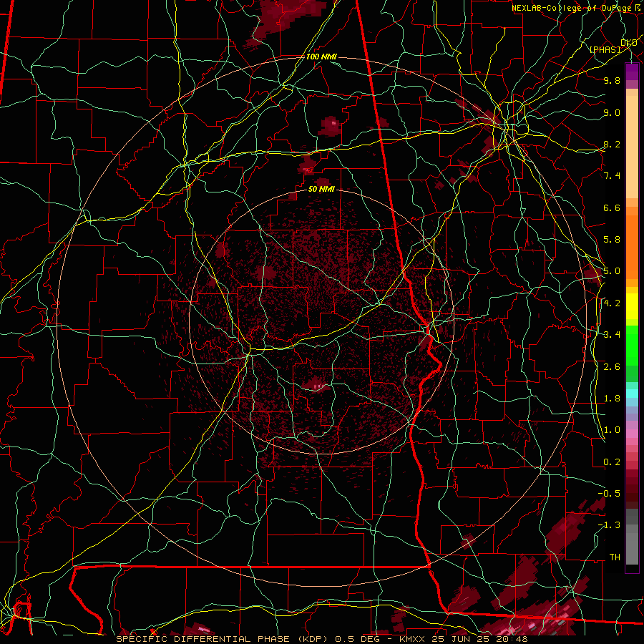Pick the yellow segment of the color bar
Image resolution: width=644 pixels, height=644 pixels.
coord(632,306)
